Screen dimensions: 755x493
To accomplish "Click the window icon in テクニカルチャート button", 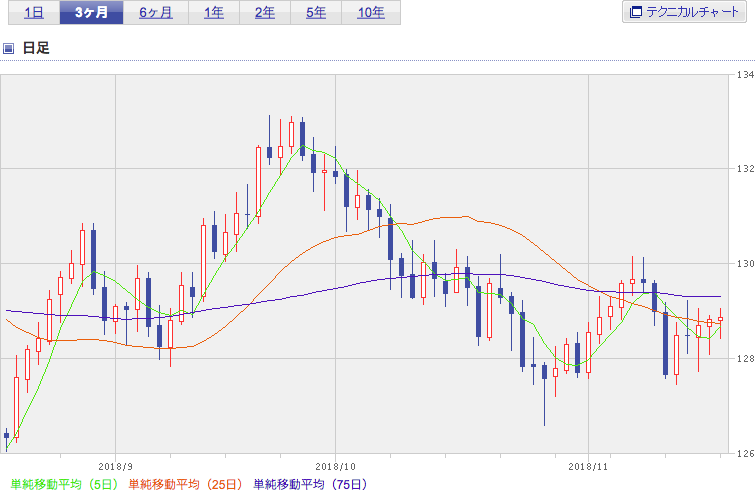I will (636, 12).
